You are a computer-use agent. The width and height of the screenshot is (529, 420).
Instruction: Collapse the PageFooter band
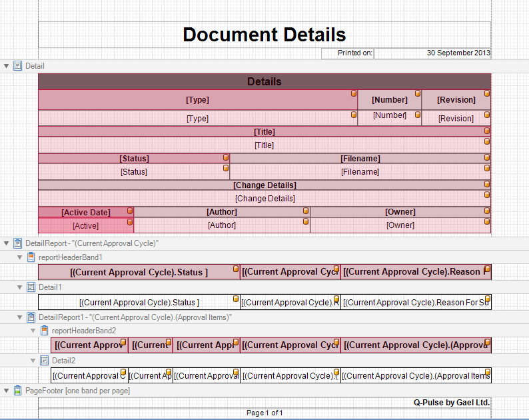(7, 391)
